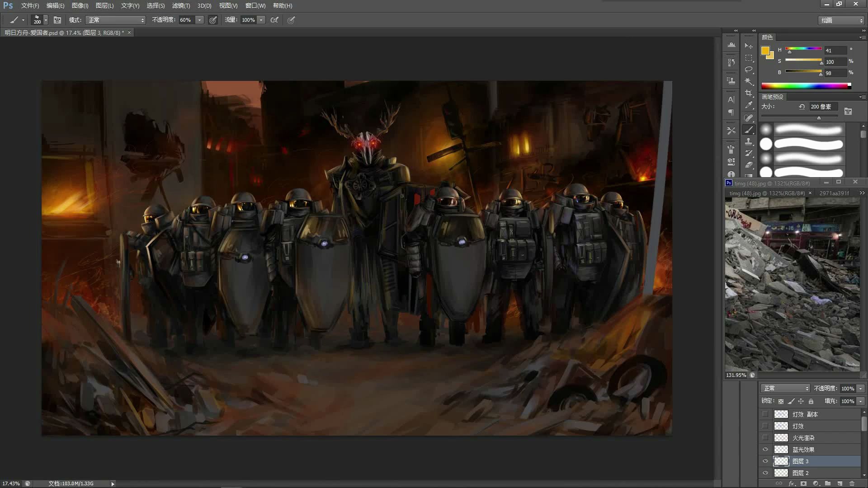This screenshot has height=488, width=868.
Task: Show the 灯效 layer
Action: (x=765, y=426)
